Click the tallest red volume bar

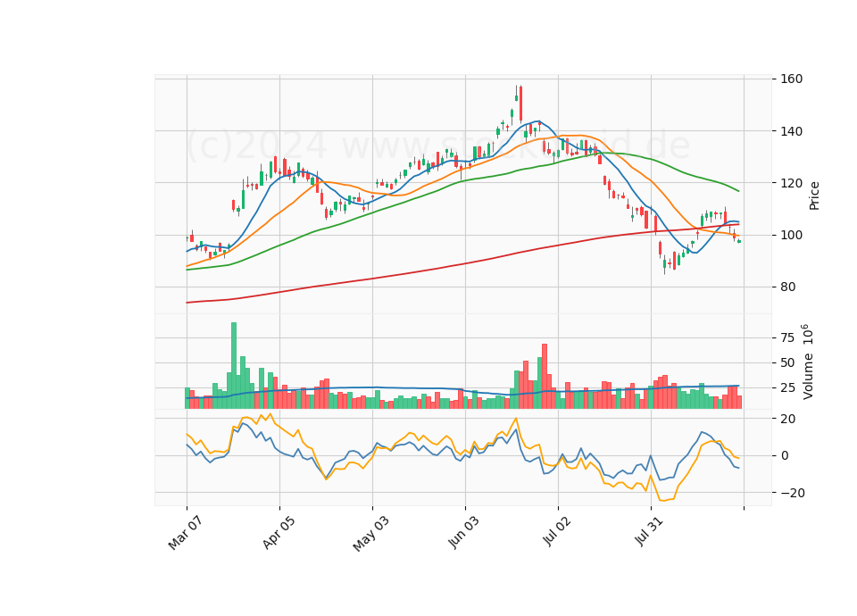[545, 376]
